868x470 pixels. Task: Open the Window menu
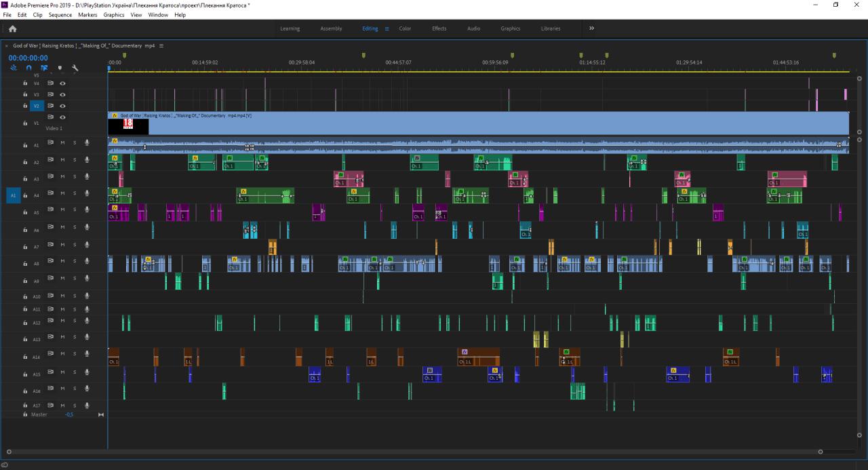point(158,14)
